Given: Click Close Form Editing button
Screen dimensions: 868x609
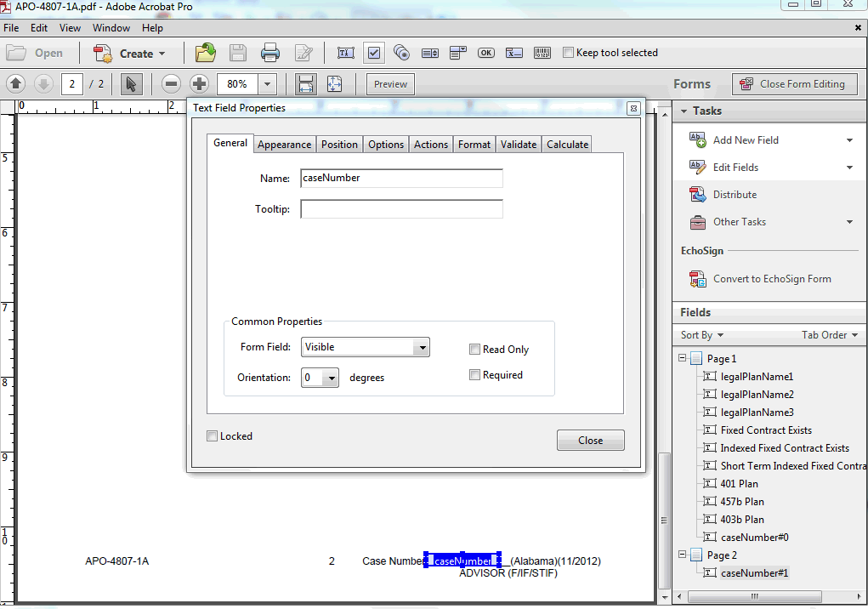Looking at the screenshot, I should 792,84.
